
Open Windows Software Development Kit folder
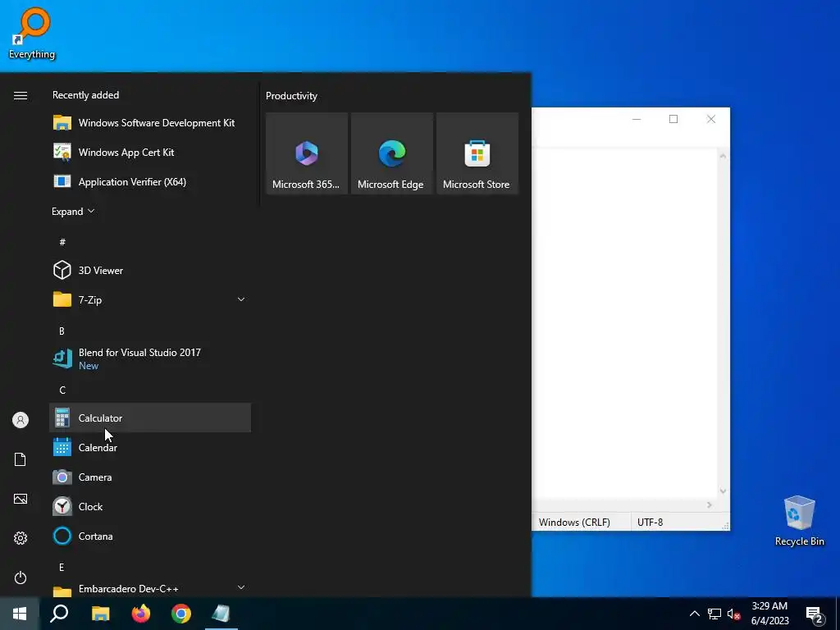150,123
